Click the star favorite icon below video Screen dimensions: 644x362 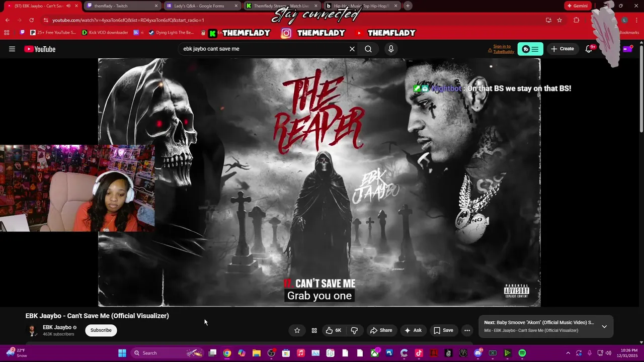[297, 330]
